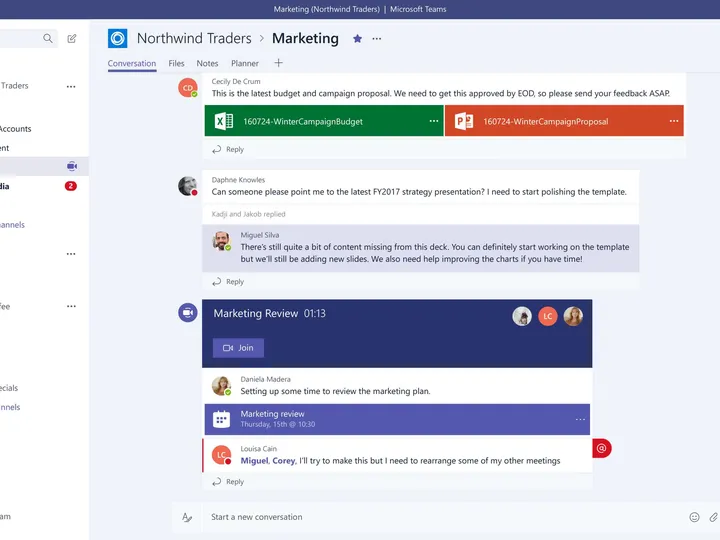Join the Marketing Review meeting
This screenshot has width=720, height=540.
(238, 348)
